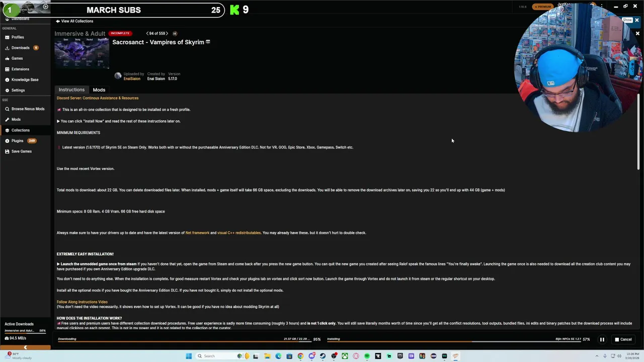Click the instructions panel vertical scrollbar
Screen dimensions: 644x362
click(639, 132)
